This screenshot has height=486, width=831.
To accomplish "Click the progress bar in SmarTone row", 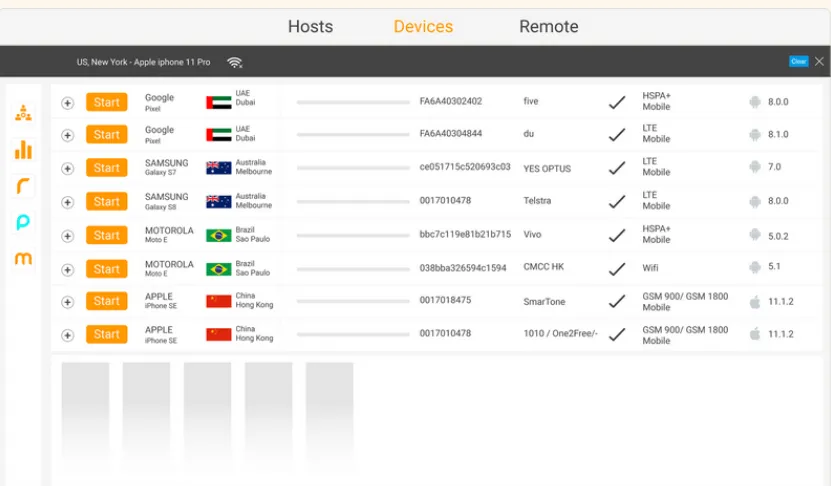I will (353, 301).
